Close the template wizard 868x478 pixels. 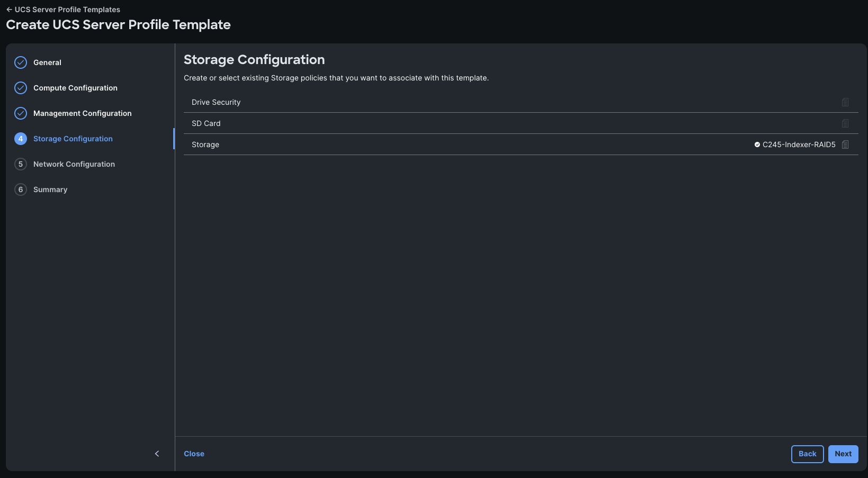tap(194, 454)
